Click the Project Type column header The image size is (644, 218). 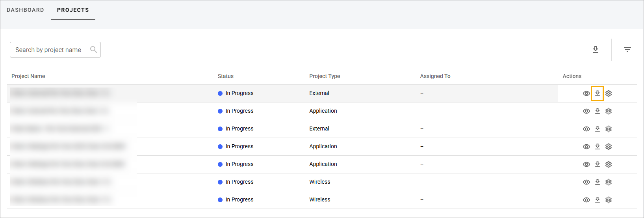325,76
